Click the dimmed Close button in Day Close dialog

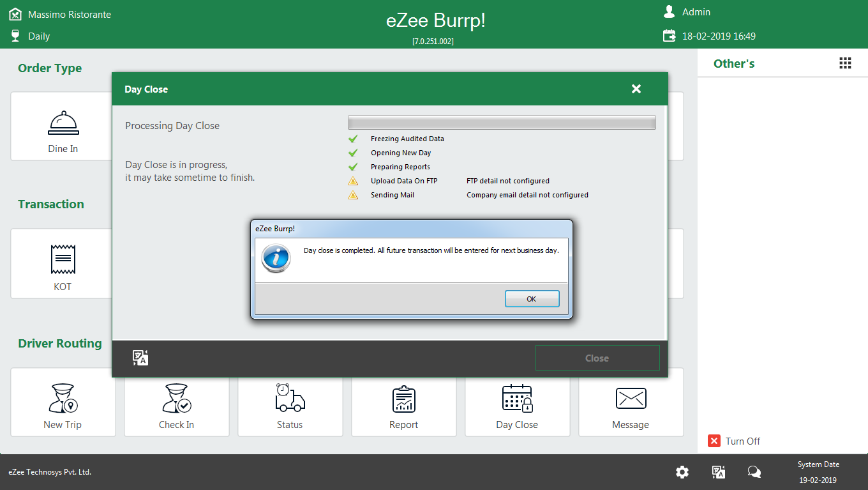[x=597, y=358]
